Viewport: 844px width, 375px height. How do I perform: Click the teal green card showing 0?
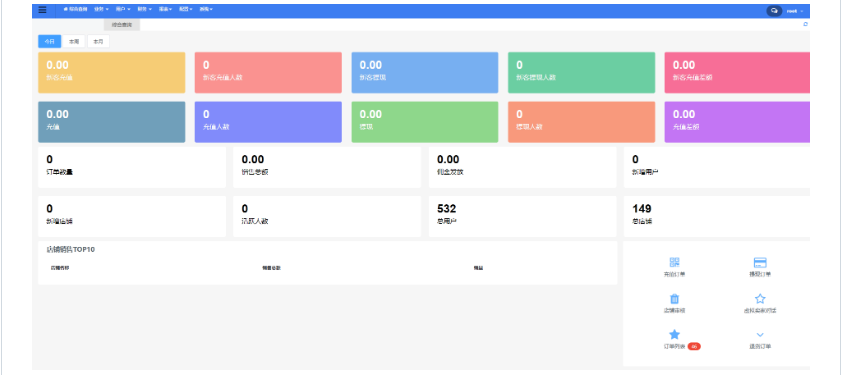[x=581, y=73]
